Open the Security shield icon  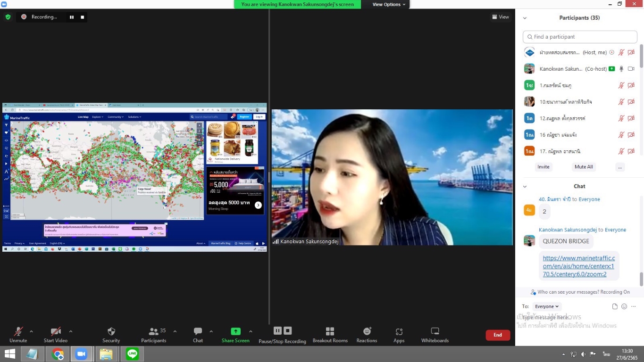111,331
